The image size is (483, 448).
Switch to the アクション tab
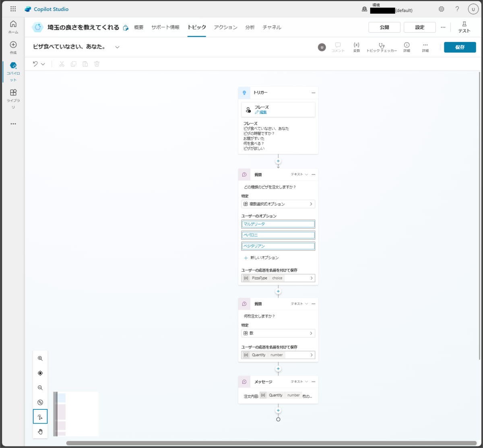pos(225,27)
